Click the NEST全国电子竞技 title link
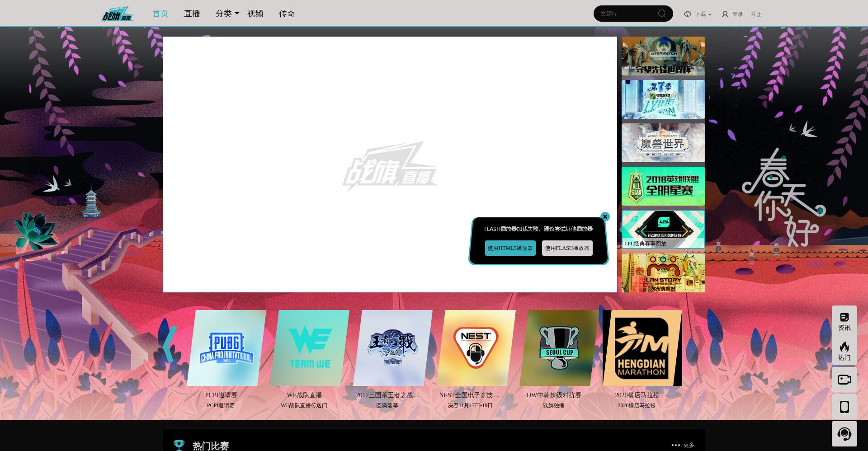The height and width of the screenshot is (451, 868). tap(469, 395)
